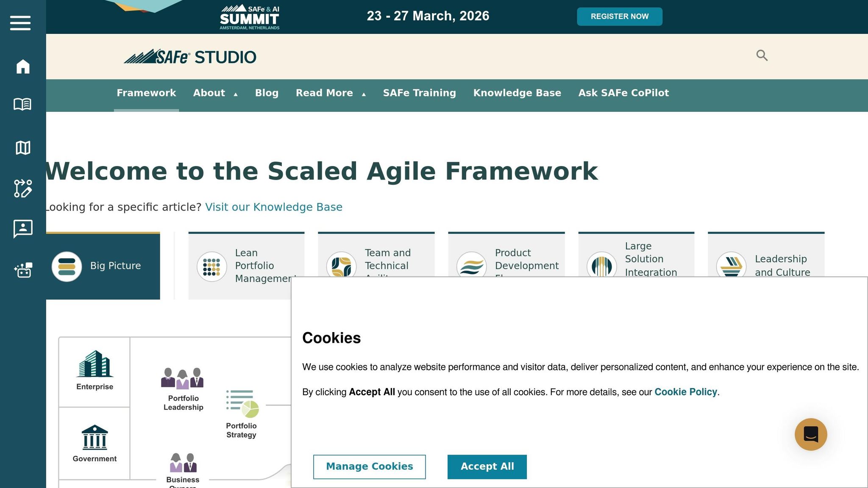Open the Framework menu item
The image size is (868, 488).
[x=146, y=93]
